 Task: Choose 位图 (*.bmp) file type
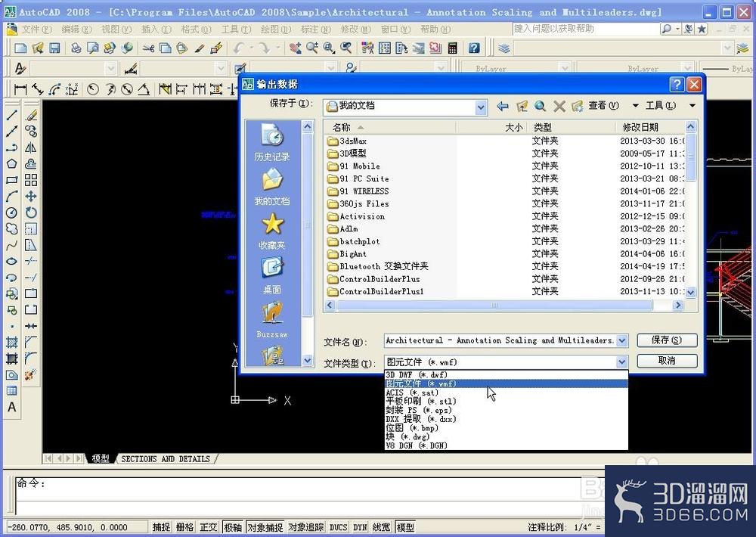pos(507,428)
